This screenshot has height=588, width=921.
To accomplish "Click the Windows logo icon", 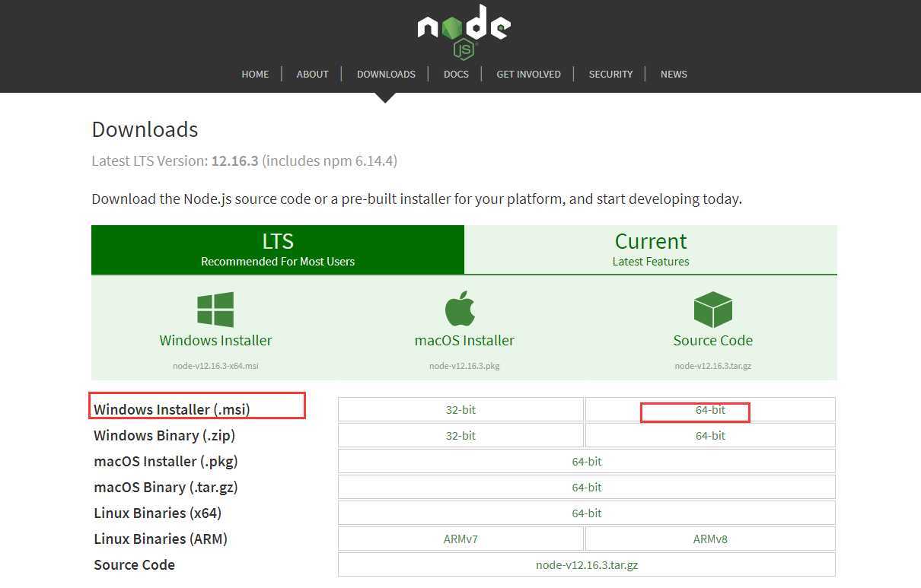I will [x=215, y=310].
